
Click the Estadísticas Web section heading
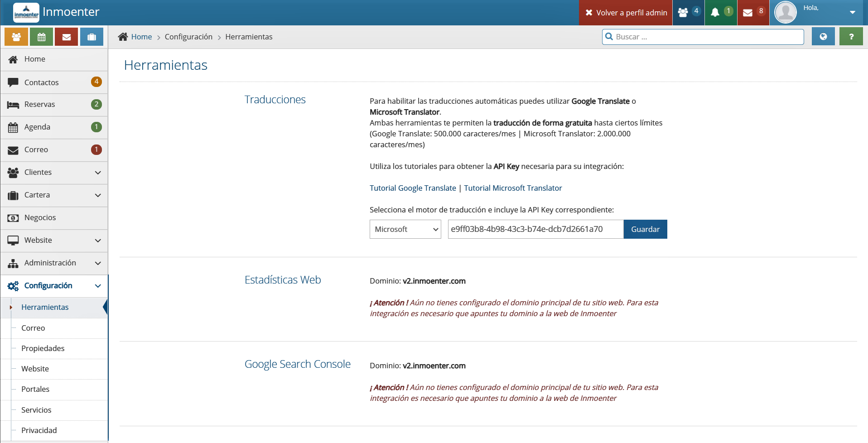[x=283, y=280]
